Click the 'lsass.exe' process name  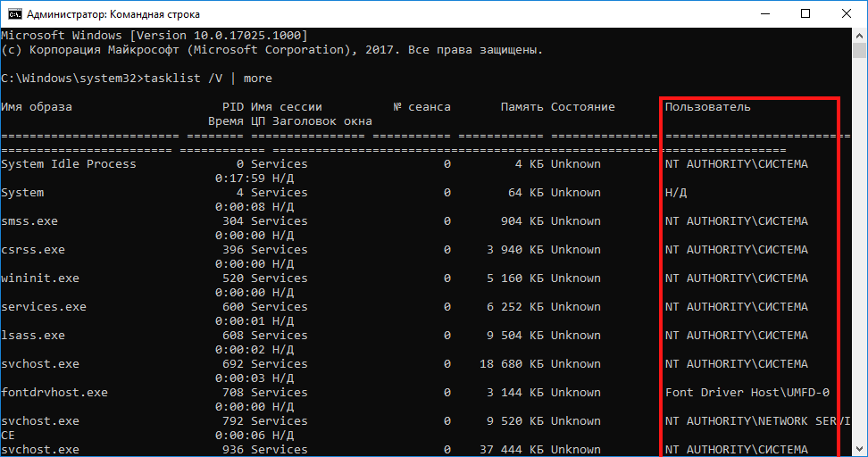(x=33, y=336)
